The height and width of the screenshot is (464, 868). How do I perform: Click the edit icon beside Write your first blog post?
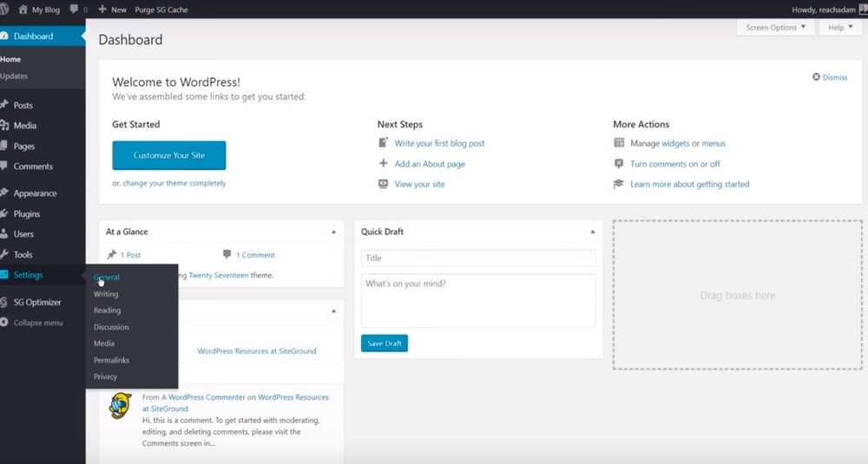point(383,143)
